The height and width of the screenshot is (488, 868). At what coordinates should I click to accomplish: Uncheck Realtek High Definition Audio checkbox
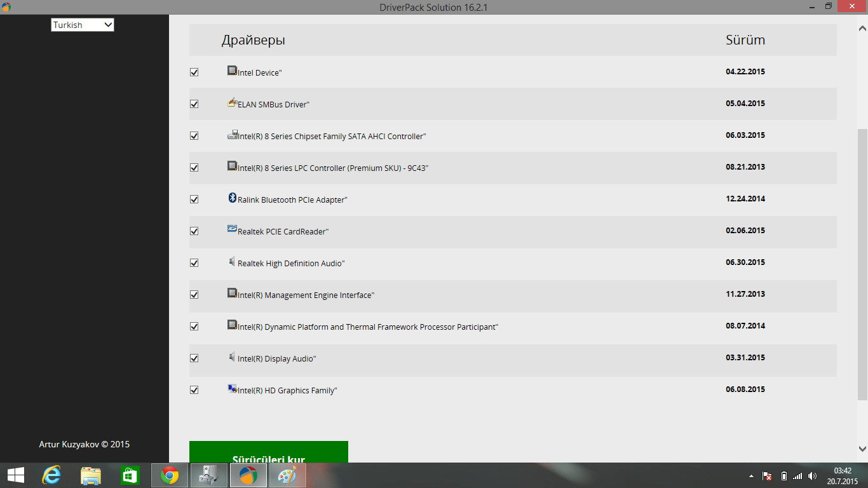click(194, 263)
